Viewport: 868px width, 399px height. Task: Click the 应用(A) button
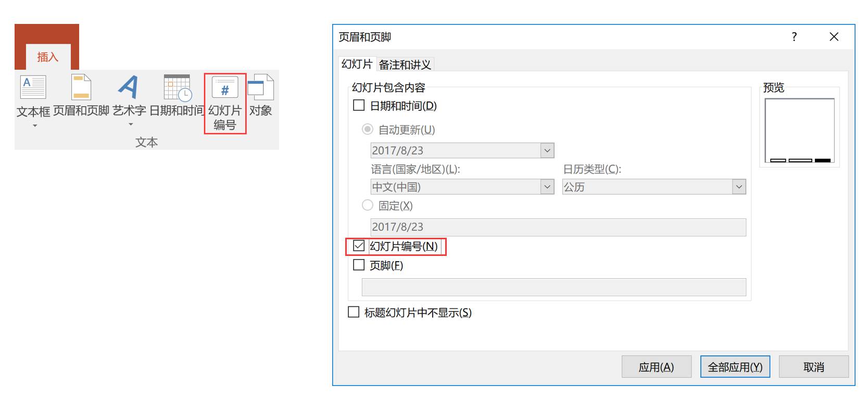[x=657, y=367]
